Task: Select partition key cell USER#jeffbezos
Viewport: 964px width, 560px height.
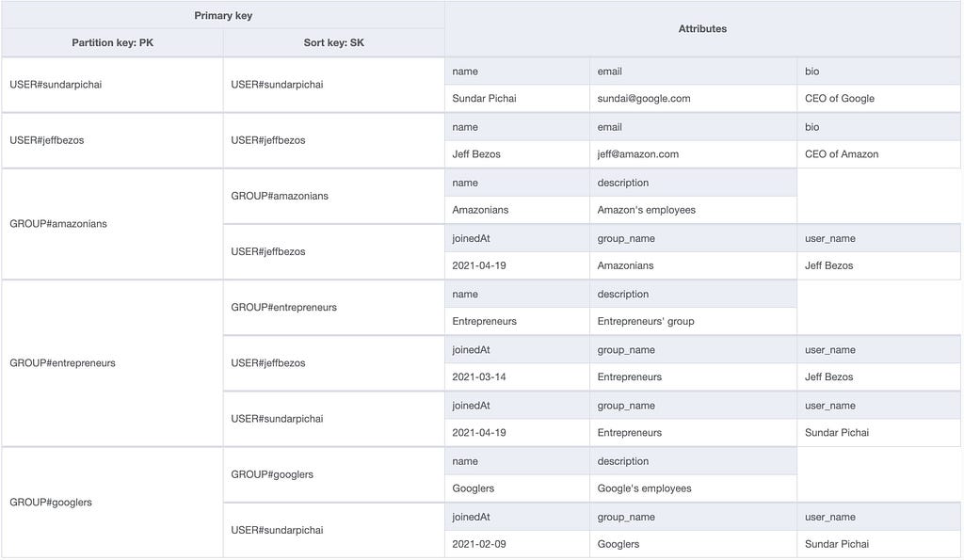Action: pyautogui.click(x=113, y=140)
